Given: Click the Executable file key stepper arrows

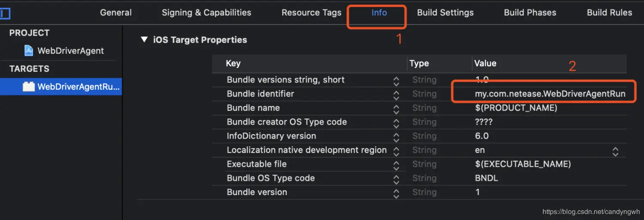Looking at the screenshot, I should [x=396, y=165].
